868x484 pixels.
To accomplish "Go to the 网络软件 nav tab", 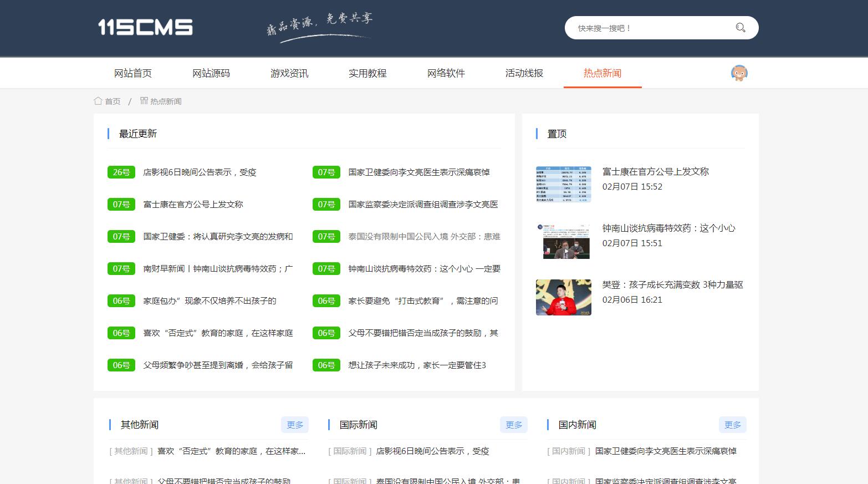I will coord(446,73).
